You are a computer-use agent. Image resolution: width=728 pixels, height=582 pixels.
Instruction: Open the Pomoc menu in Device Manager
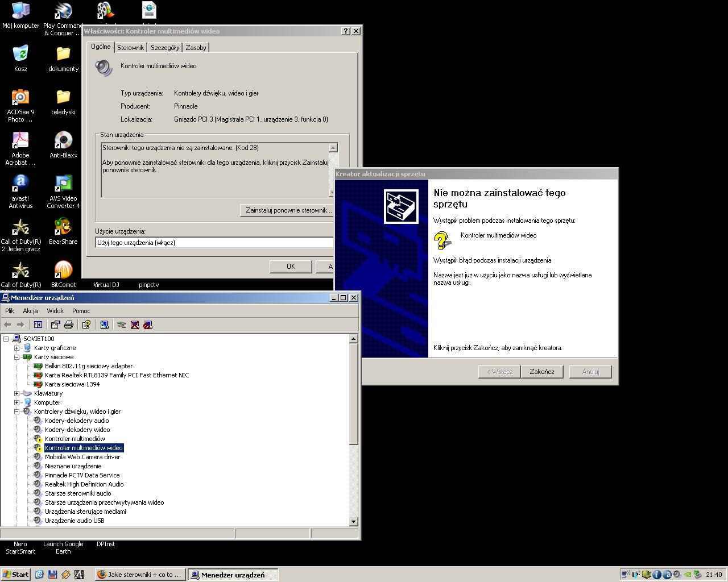click(x=81, y=311)
